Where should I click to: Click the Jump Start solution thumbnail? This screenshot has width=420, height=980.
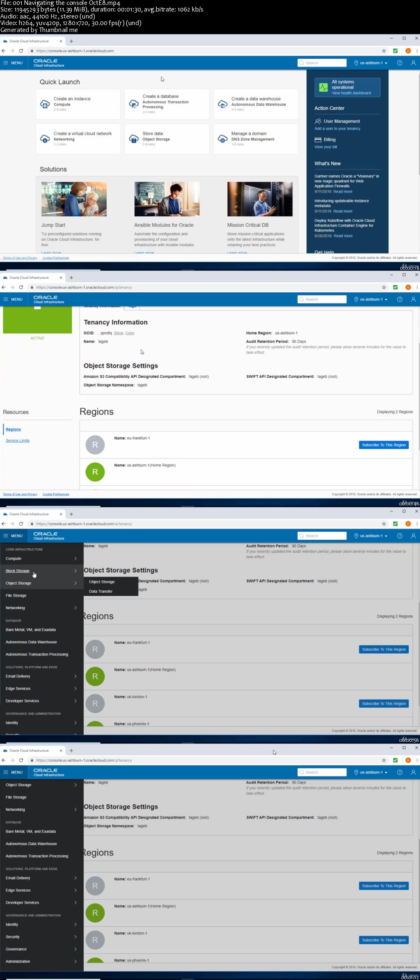click(x=74, y=199)
